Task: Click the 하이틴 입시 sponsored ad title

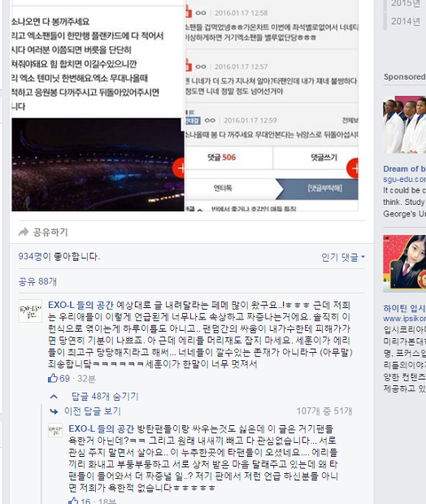Action: point(405,308)
